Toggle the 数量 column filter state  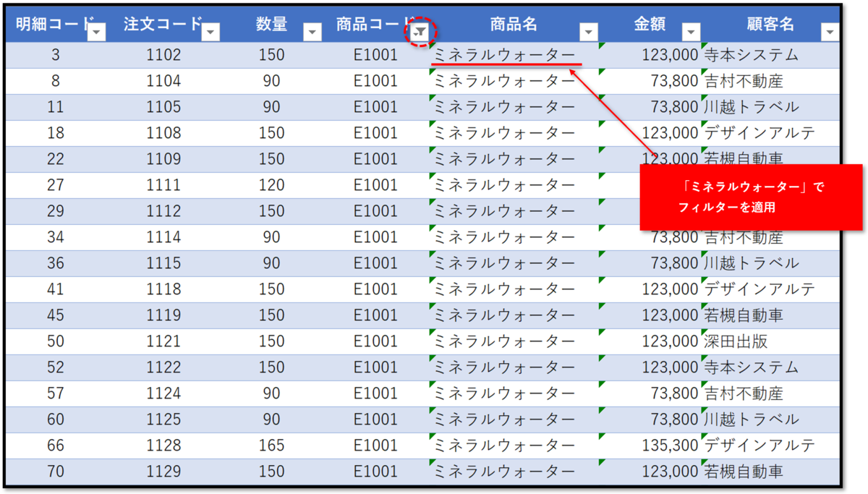coord(312,31)
